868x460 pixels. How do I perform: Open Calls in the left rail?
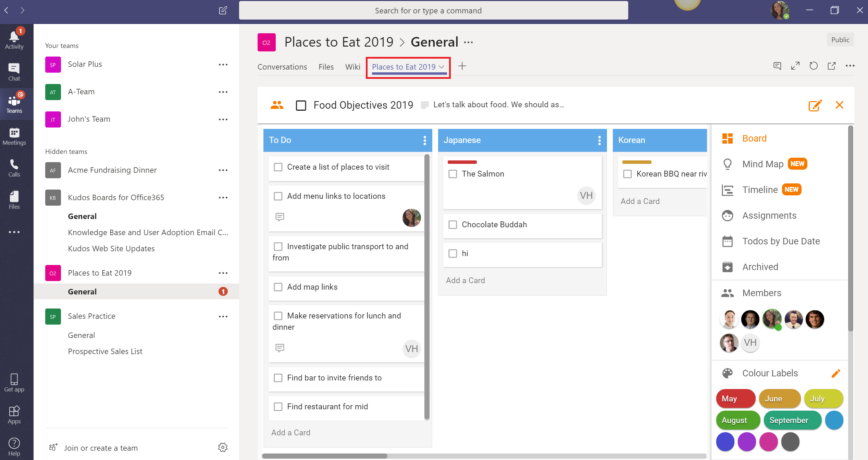[14, 168]
